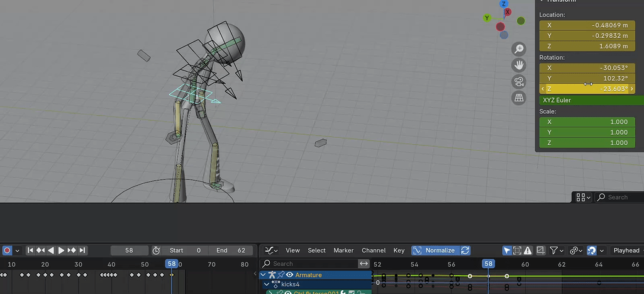The height and width of the screenshot is (294, 644).
Task: Click Scale Y value field
Action: pos(587,132)
